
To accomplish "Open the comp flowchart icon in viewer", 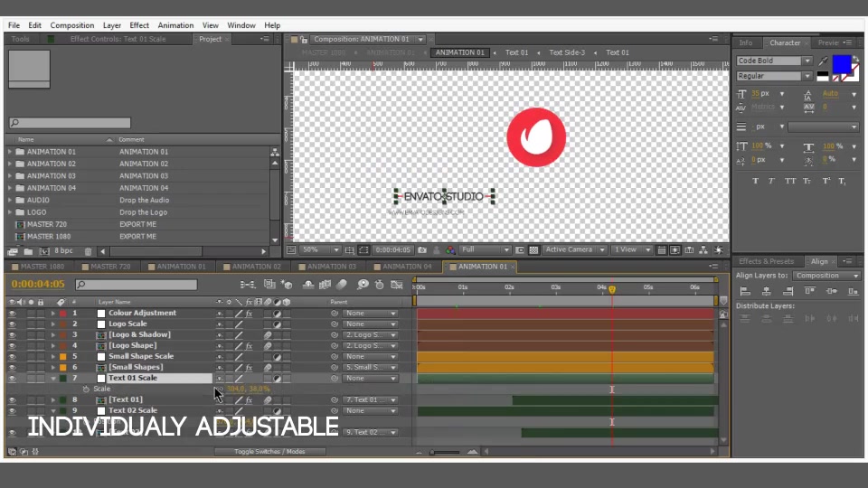I will (703, 250).
